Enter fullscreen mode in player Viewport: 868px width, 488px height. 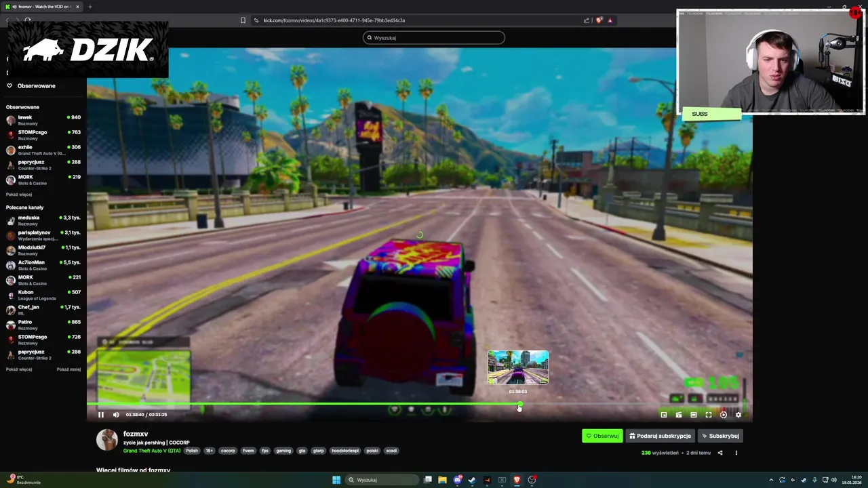pos(709,415)
